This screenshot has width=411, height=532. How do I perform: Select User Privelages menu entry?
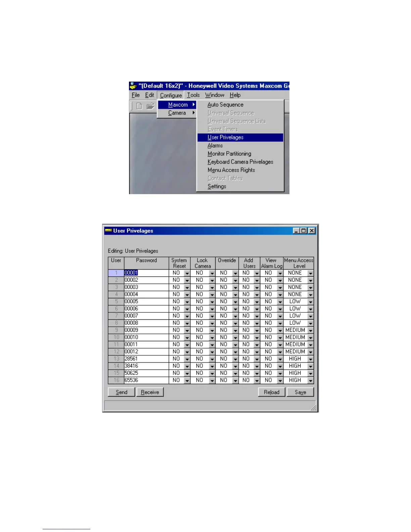[240, 137]
